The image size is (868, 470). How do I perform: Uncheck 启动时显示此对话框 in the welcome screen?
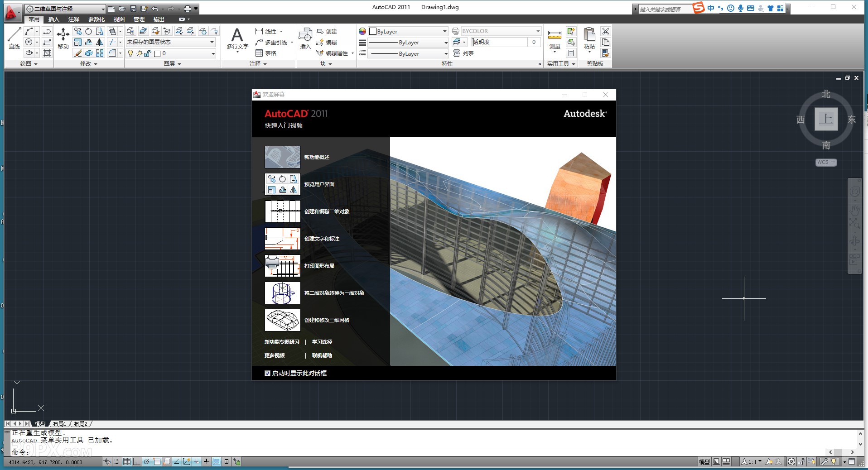coord(268,373)
